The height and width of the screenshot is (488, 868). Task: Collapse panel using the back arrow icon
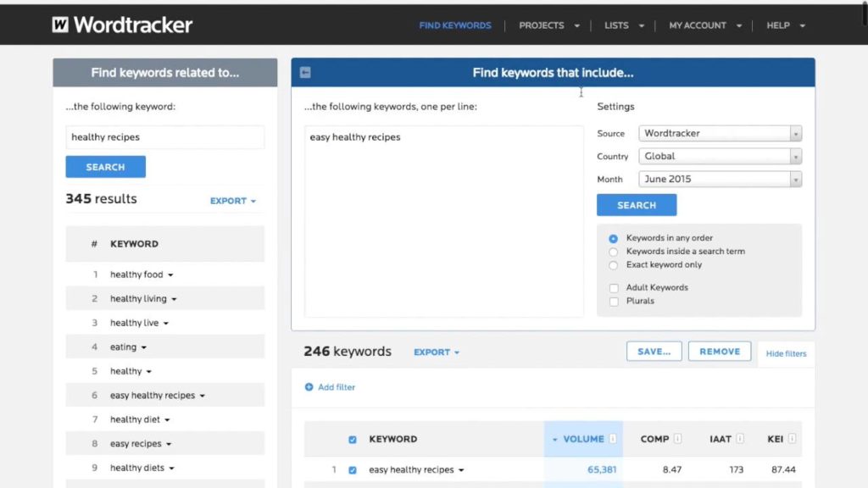point(305,73)
